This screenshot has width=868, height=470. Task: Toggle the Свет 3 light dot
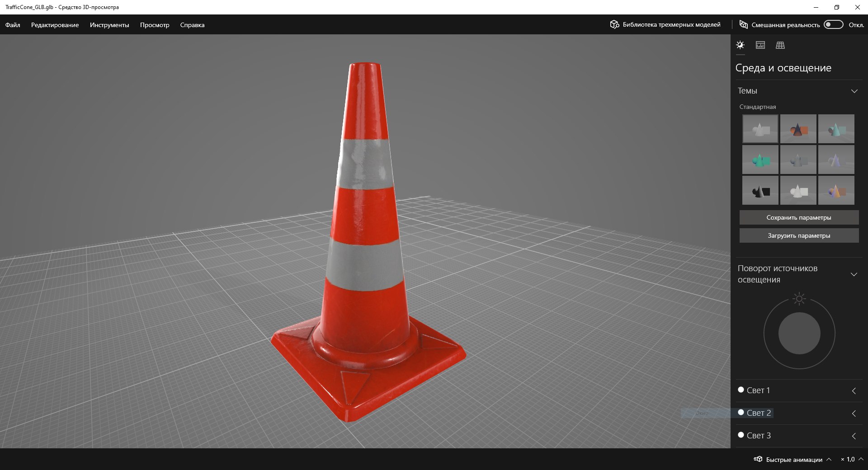(x=741, y=435)
